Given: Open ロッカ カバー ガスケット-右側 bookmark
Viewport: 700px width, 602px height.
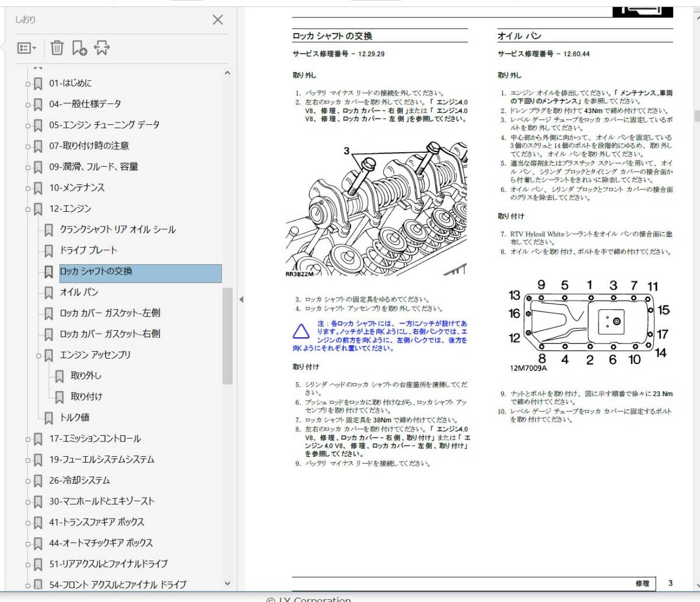Looking at the screenshot, I should 110,334.
